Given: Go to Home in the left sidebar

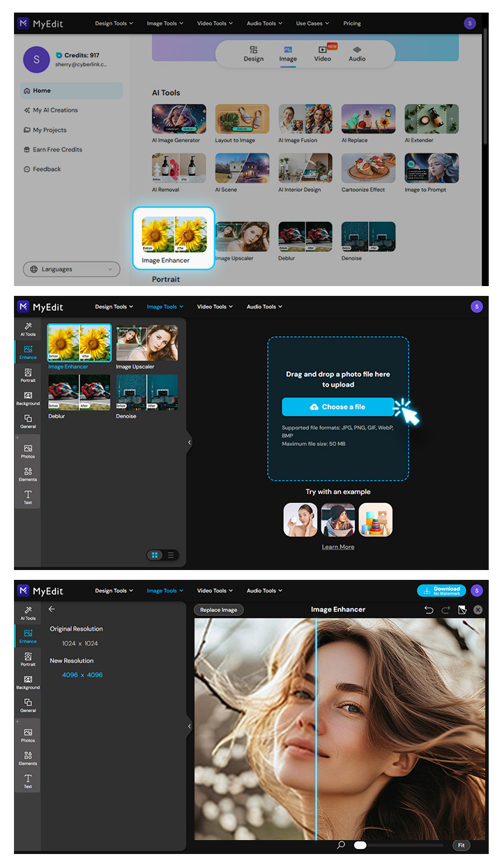Looking at the screenshot, I should 72,91.
